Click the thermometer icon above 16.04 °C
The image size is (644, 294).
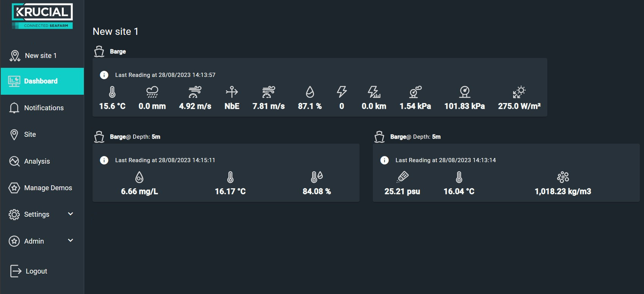459,177
